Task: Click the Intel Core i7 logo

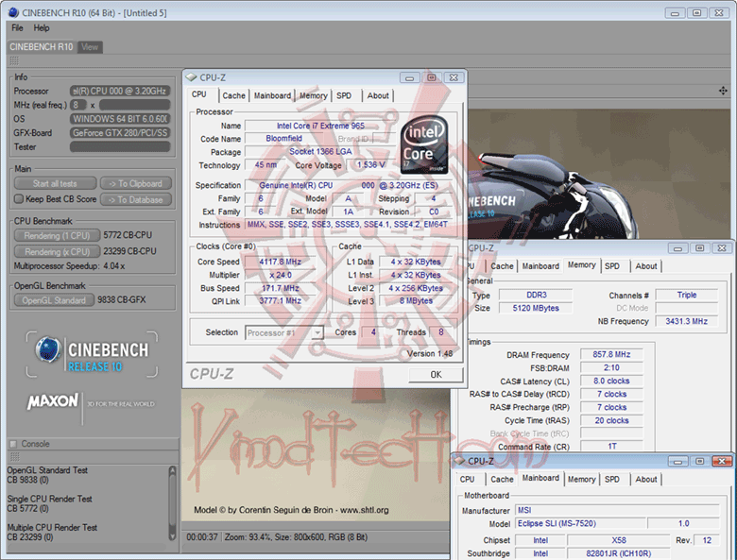Action: click(x=424, y=144)
